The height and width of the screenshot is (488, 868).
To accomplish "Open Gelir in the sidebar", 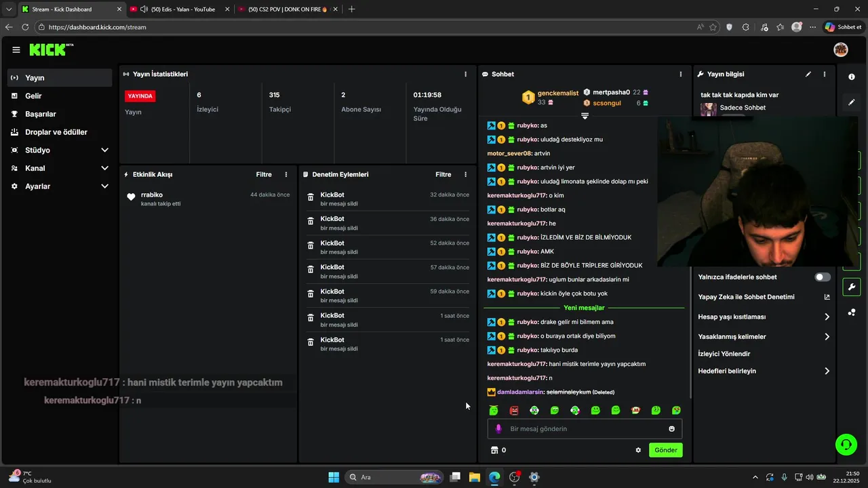I will pyautogui.click(x=60, y=96).
